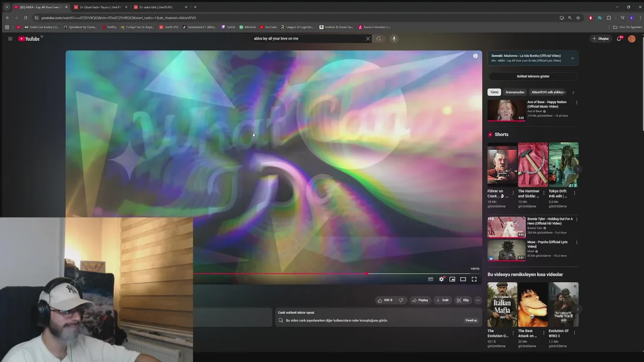Go to YouTube home via logo

pyautogui.click(x=29, y=39)
